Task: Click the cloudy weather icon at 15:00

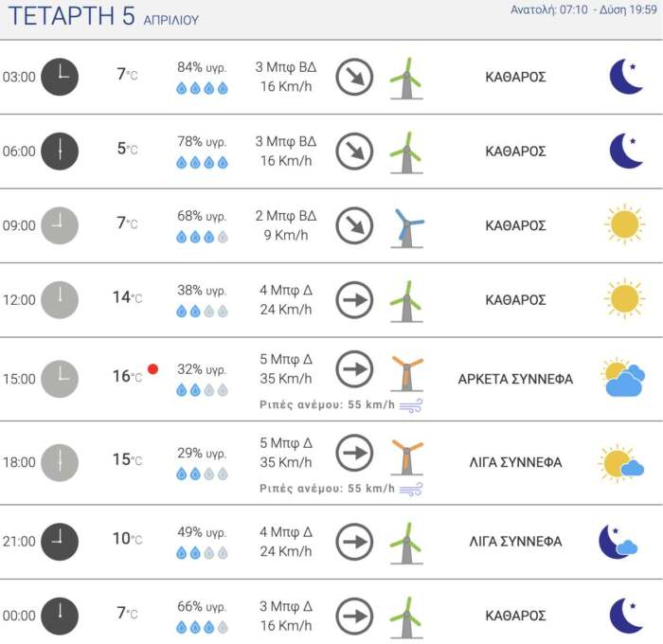Action: pos(623,378)
